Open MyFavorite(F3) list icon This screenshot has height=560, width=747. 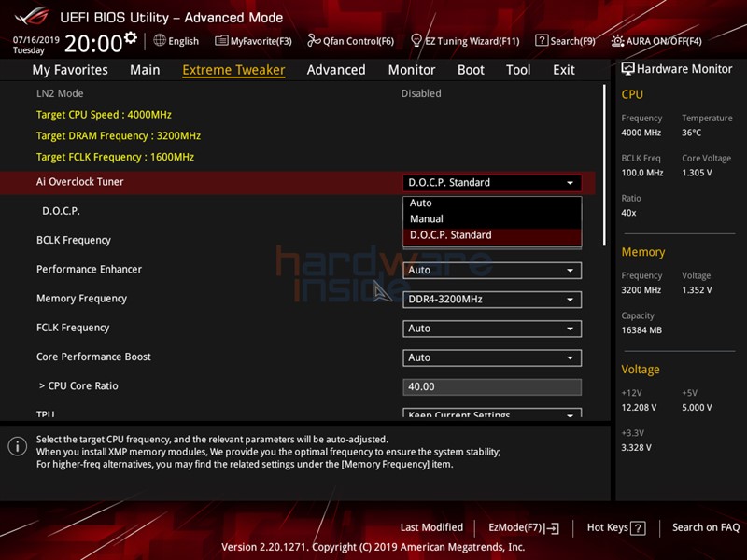[x=221, y=40]
